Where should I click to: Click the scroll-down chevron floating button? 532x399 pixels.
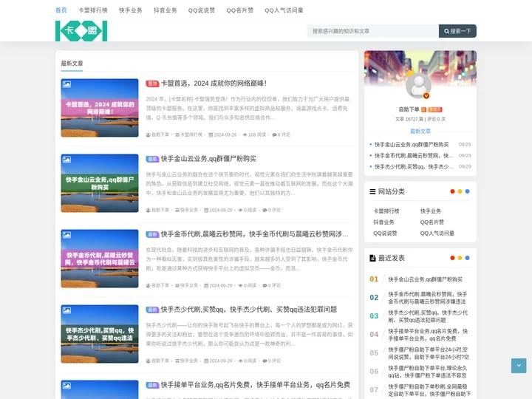519,366
